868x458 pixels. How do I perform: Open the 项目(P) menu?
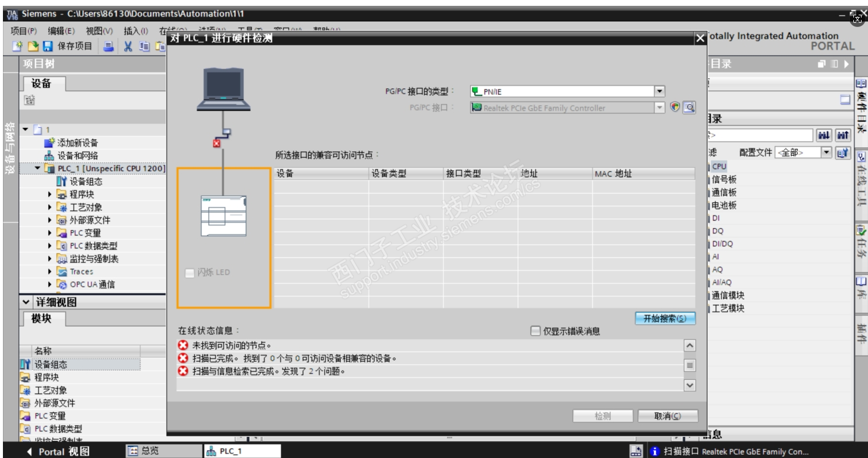pos(24,30)
